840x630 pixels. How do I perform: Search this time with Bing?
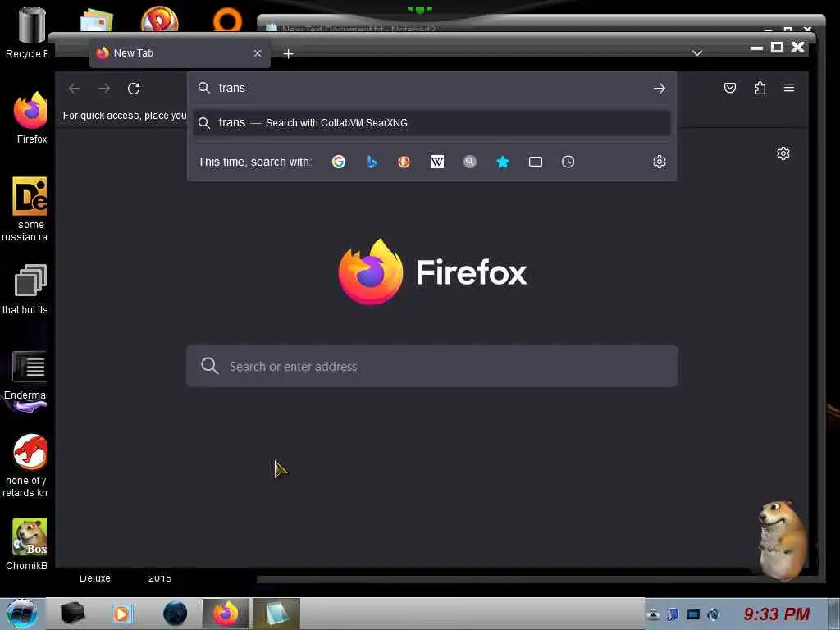tap(372, 162)
